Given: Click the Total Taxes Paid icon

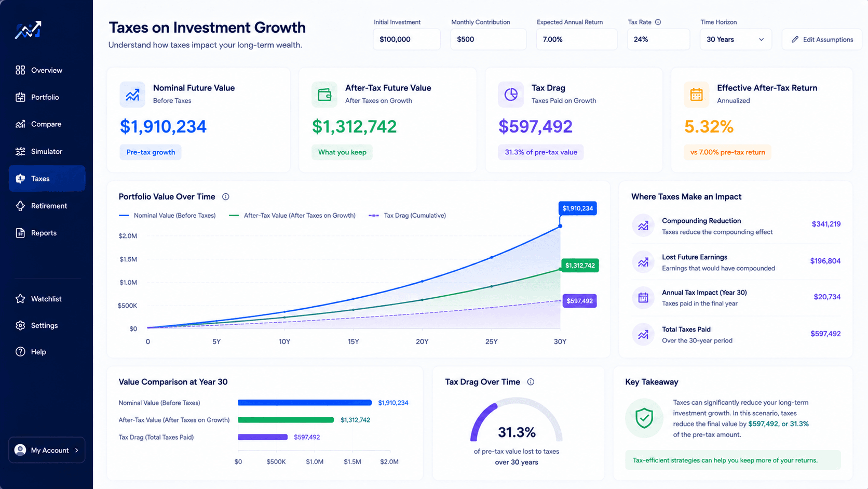Looking at the screenshot, I should pyautogui.click(x=643, y=335).
